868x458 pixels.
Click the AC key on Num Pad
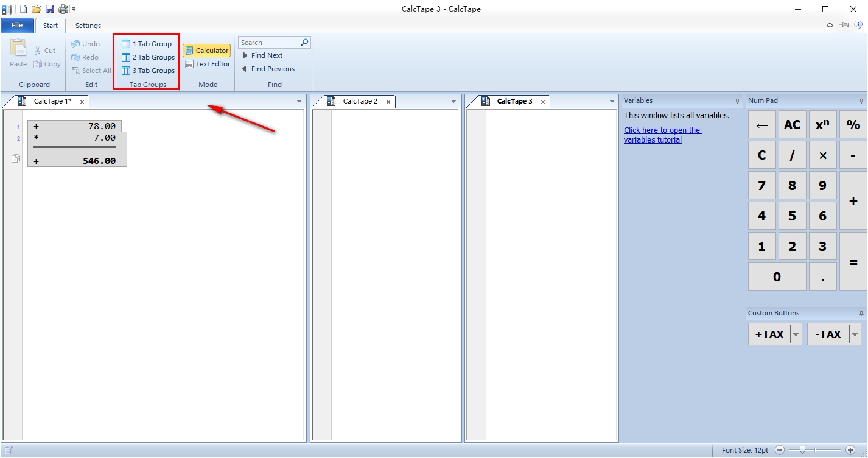coord(792,124)
